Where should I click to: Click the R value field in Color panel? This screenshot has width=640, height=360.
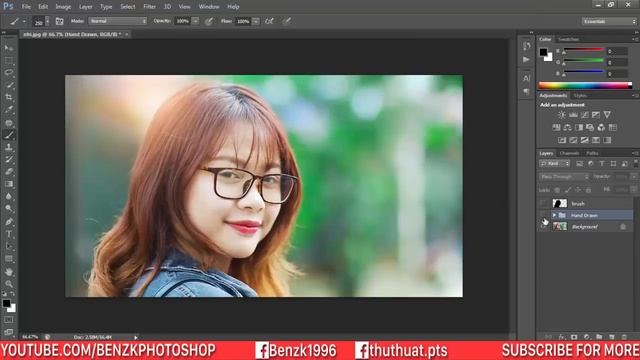pos(617,51)
